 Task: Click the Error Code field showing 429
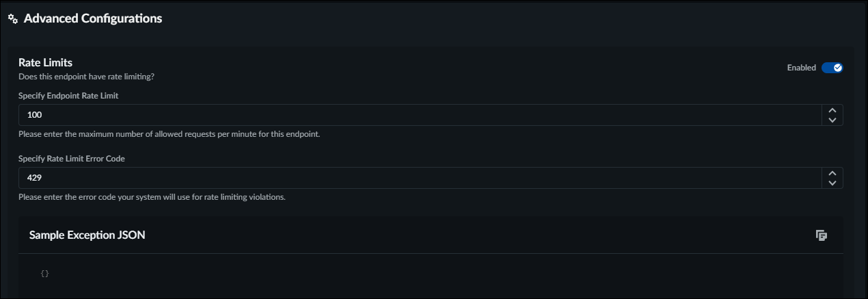point(410,178)
